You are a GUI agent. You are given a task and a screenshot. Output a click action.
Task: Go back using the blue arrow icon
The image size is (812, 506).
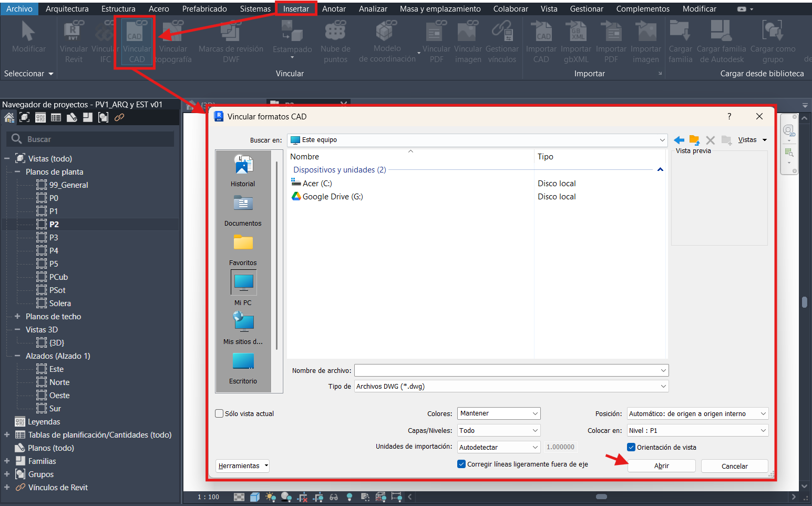tap(679, 140)
